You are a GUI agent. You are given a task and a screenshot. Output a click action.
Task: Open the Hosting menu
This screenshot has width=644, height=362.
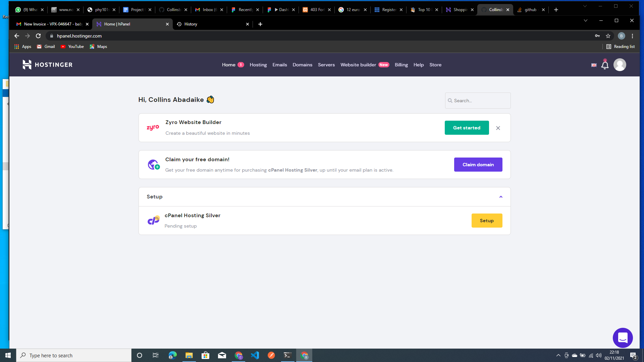[x=258, y=65]
